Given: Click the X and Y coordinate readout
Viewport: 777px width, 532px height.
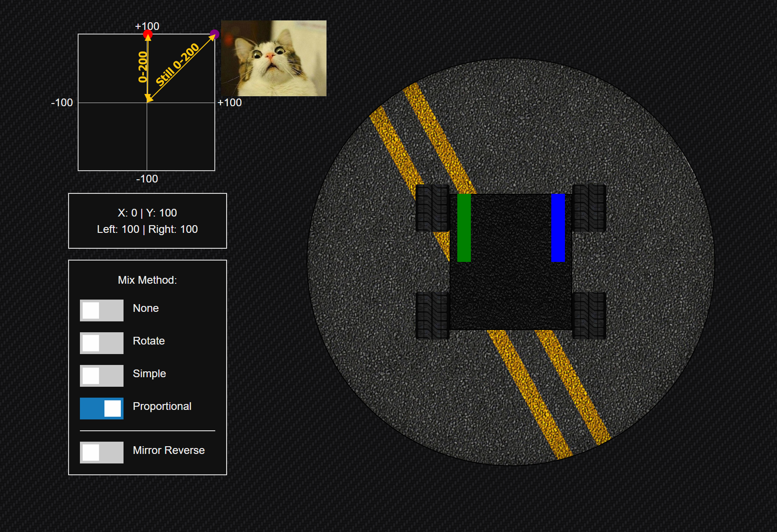Looking at the screenshot, I should tap(147, 212).
